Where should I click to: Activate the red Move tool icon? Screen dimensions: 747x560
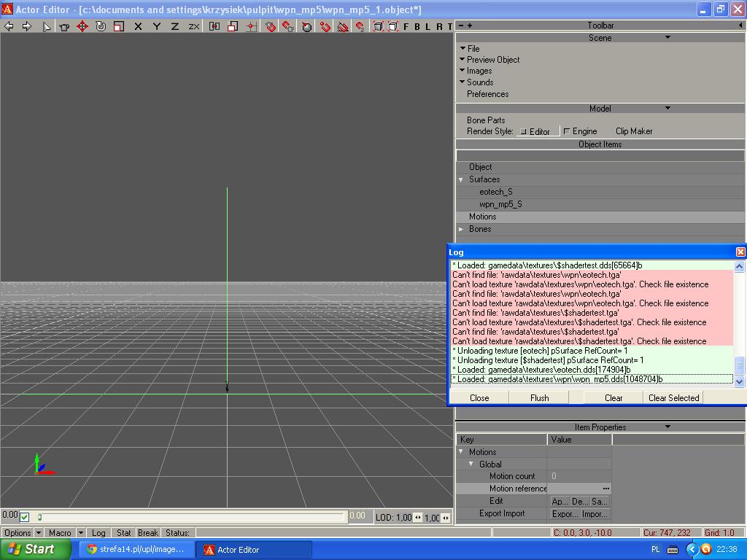pos(82,26)
